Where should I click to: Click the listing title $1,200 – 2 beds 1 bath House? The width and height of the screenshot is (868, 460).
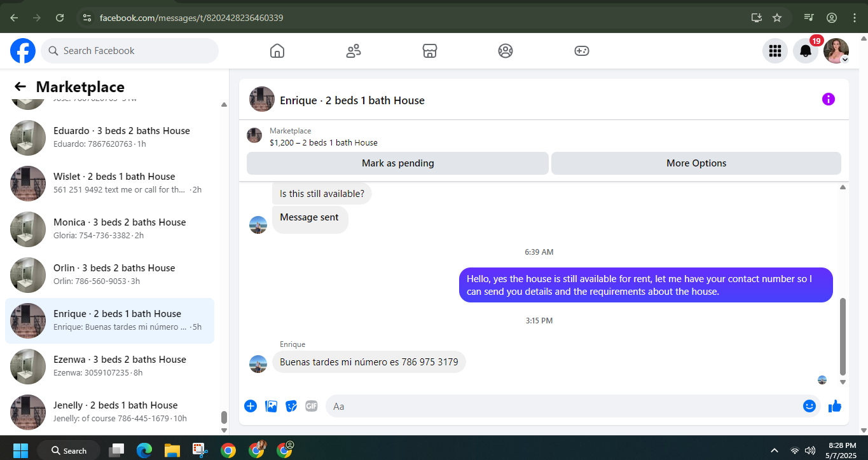pyautogui.click(x=324, y=143)
